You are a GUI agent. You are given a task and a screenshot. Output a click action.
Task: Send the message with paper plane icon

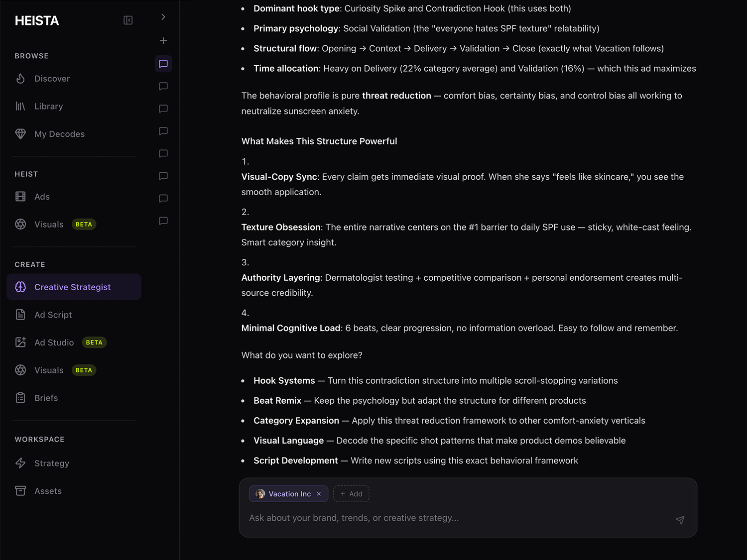pos(680,520)
